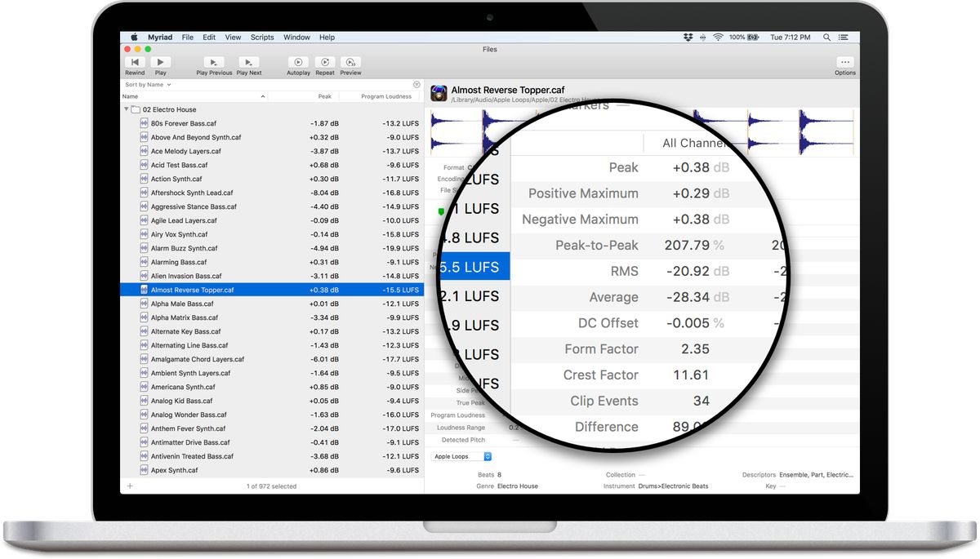Click the Play Previous icon
The width and height of the screenshot is (980, 559).
pyautogui.click(x=213, y=63)
